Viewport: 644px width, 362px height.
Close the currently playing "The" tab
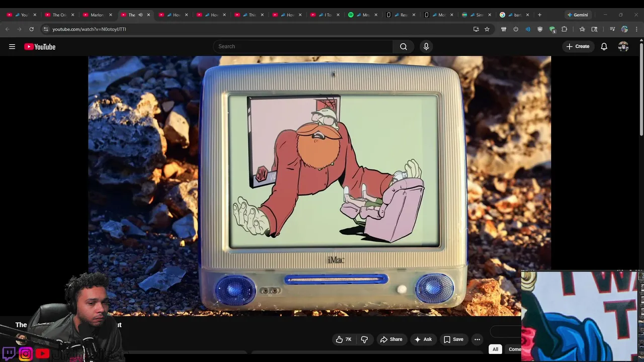click(x=148, y=15)
